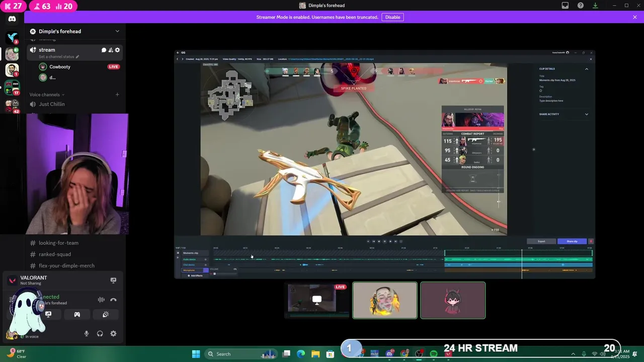Open Discord user settings gear
The image size is (644, 362).
(x=113, y=333)
